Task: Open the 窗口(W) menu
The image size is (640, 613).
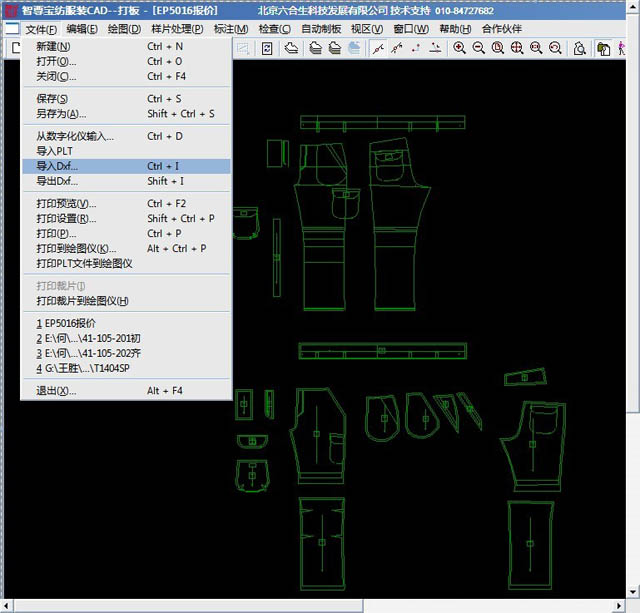Action: click(411, 29)
